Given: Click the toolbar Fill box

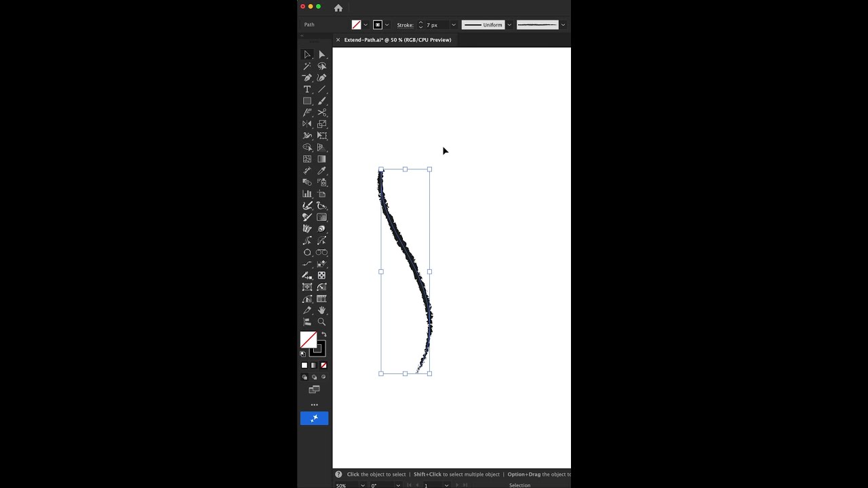Looking at the screenshot, I should click(309, 340).
